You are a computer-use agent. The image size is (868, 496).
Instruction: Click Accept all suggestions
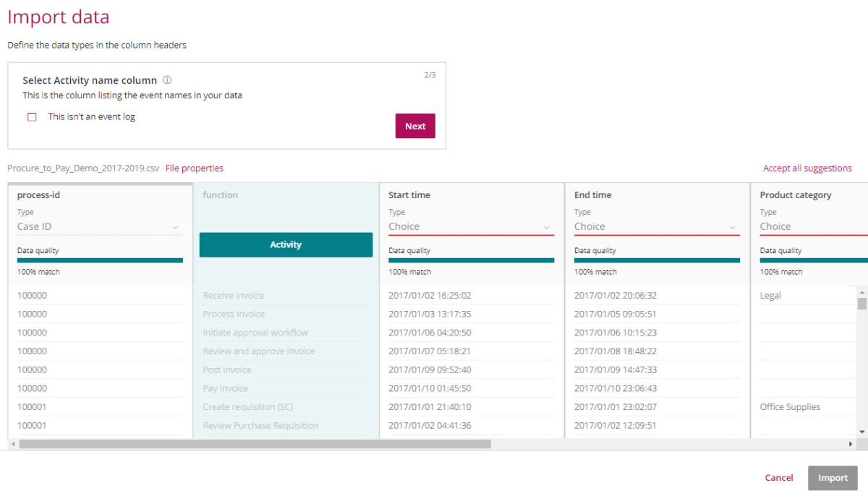(807, 168)
